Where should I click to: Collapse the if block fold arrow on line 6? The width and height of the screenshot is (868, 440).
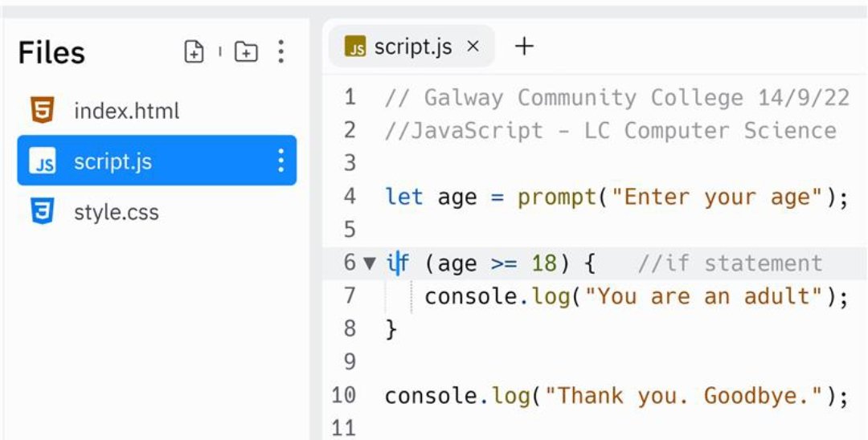369,263
